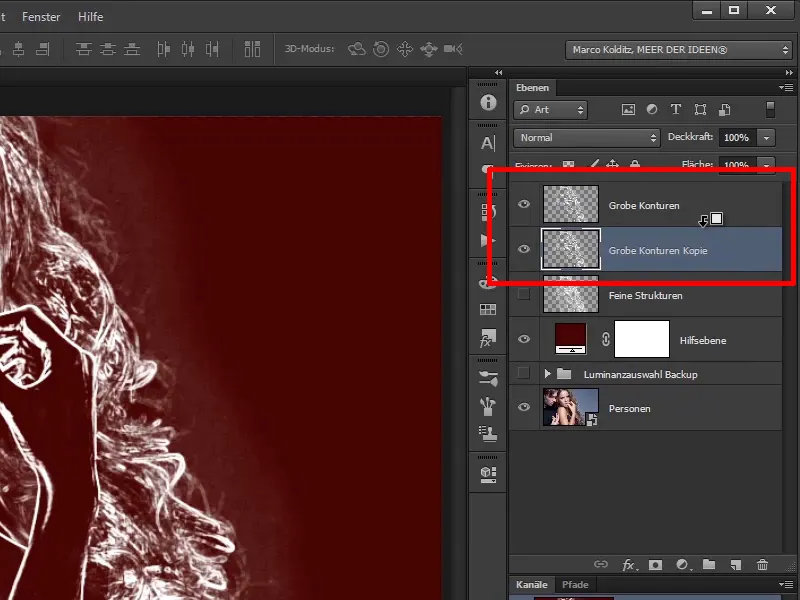The width and height of the screenshot is (800, 600).
Task: Add a layer style via fx button
Action: point(629,564)
